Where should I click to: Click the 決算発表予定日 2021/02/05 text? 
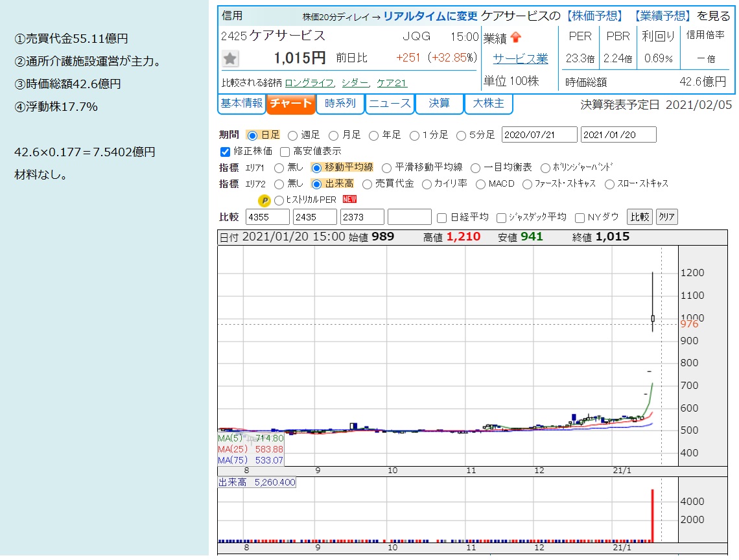pos(656,104)
